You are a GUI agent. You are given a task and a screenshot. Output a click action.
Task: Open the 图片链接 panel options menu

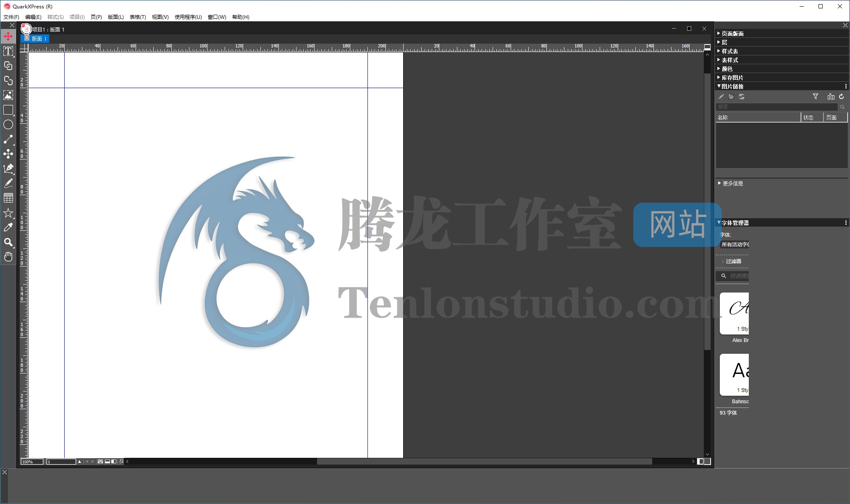[x=845, y=86]
